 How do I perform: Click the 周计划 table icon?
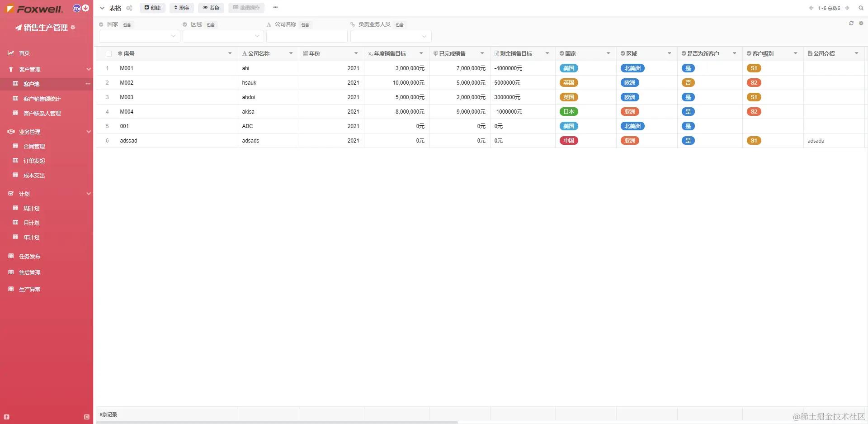pyautogui.click(x=15, y=208)
